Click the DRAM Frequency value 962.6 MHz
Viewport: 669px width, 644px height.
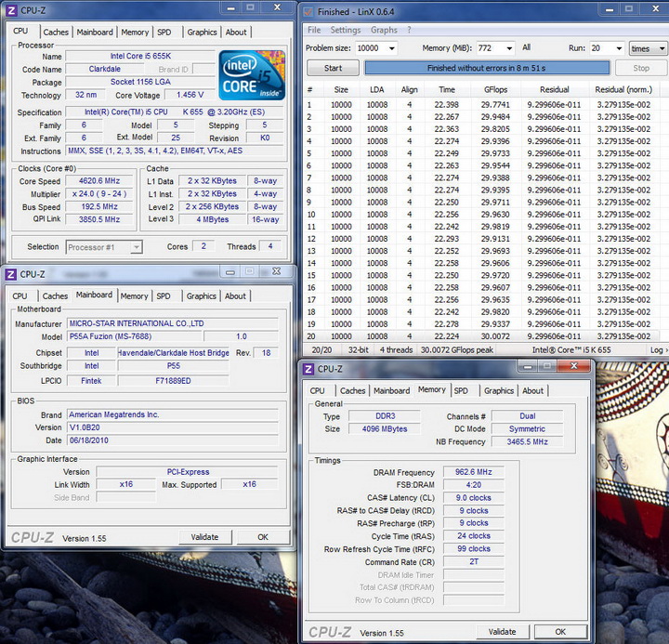point(474,472)
